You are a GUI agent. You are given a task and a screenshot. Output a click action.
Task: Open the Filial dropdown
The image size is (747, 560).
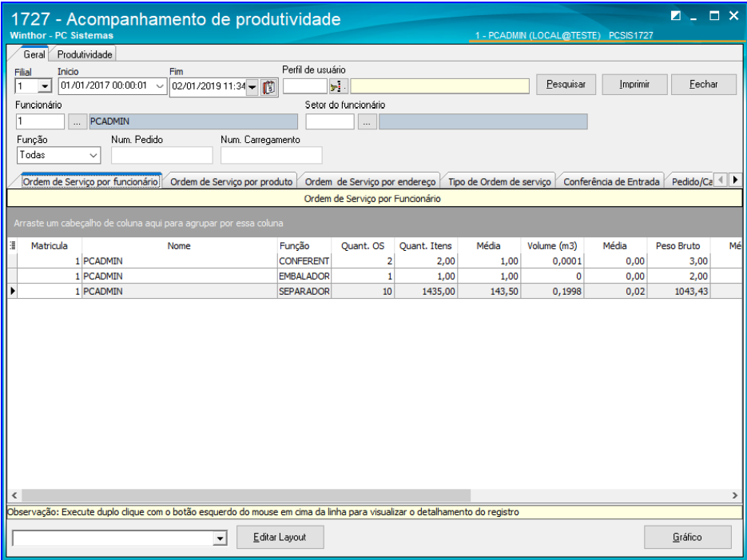pos(45,86)
